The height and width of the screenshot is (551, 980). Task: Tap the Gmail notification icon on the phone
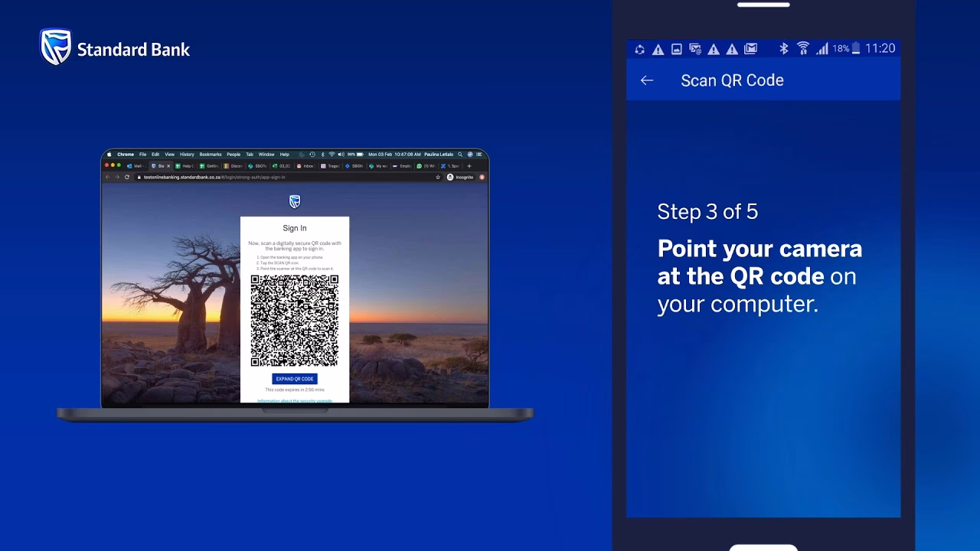point(751,49)
